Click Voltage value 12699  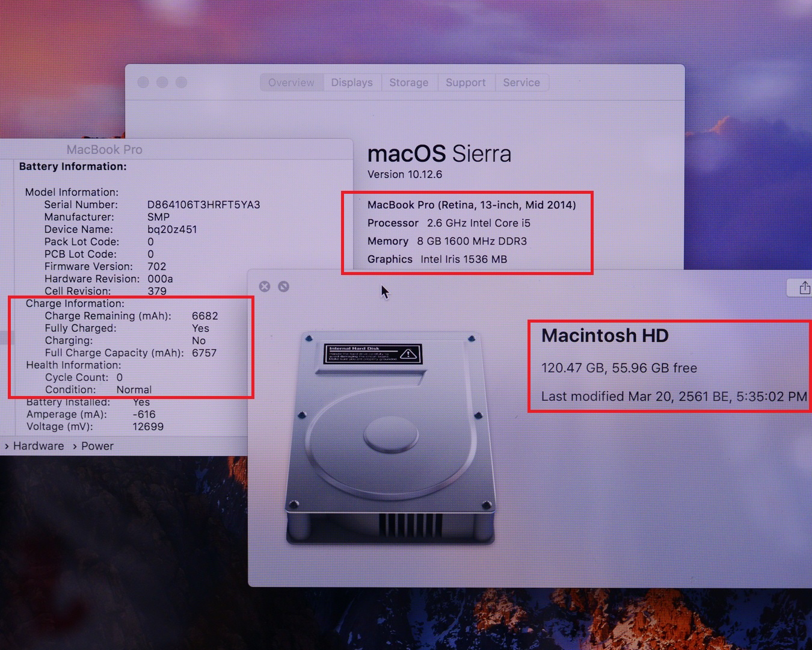(148, 427)
